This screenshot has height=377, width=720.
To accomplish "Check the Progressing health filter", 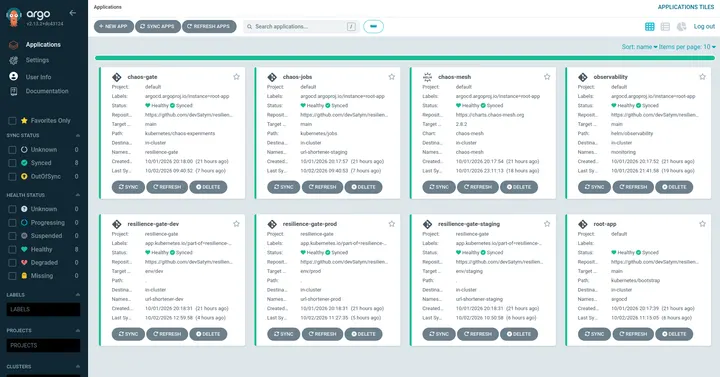I will tap(12, 223).
